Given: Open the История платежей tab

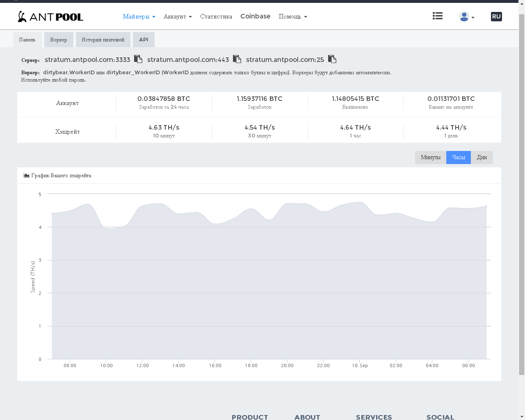Looking at the screenshot, I should (x=103, y=40).
